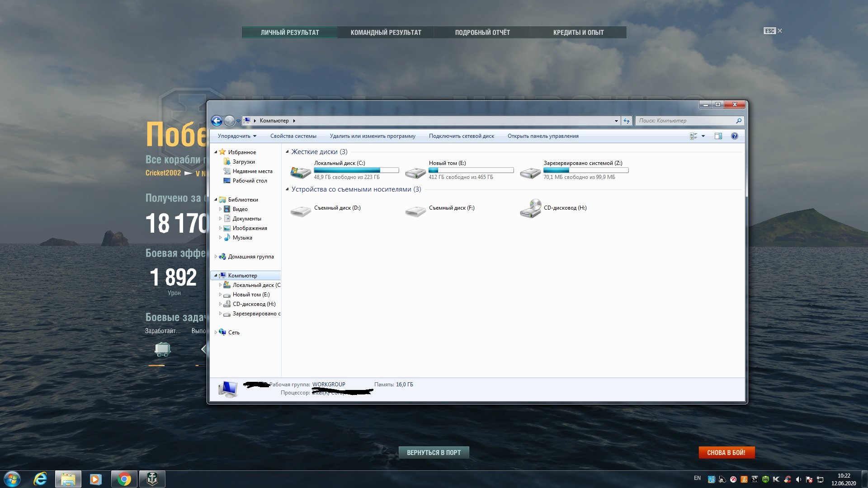Viewport: 868px width, 488px height.
Task: Click the E: drive usage bar
Action: click(x=471, y=170)
